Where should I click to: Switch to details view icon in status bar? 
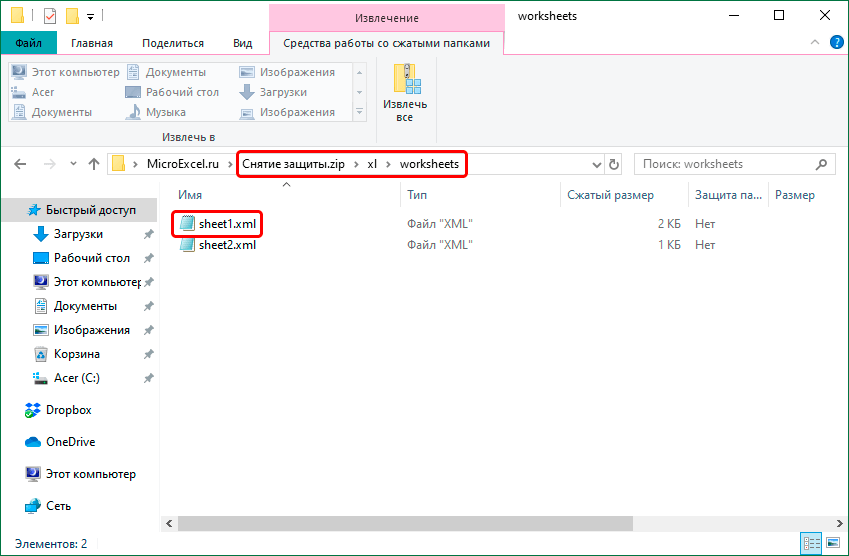808,544
